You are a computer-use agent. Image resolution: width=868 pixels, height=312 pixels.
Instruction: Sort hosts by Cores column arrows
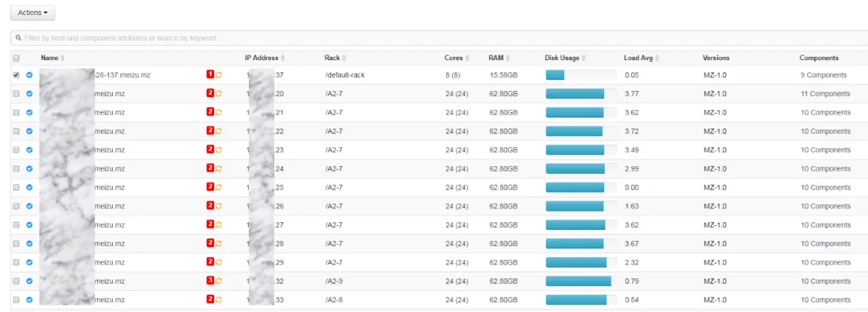pos(468,58)
